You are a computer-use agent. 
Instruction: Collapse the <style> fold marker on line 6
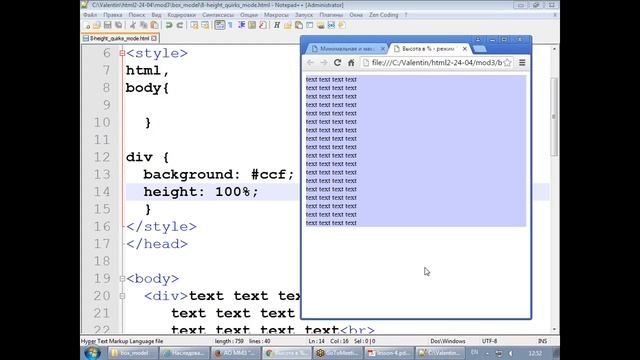[122, 53]
